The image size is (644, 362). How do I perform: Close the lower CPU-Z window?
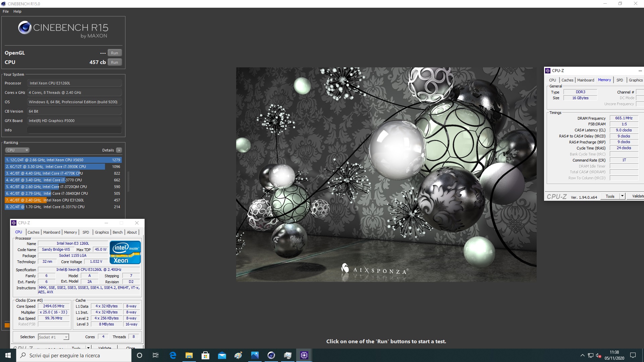[x=137, y=223]
